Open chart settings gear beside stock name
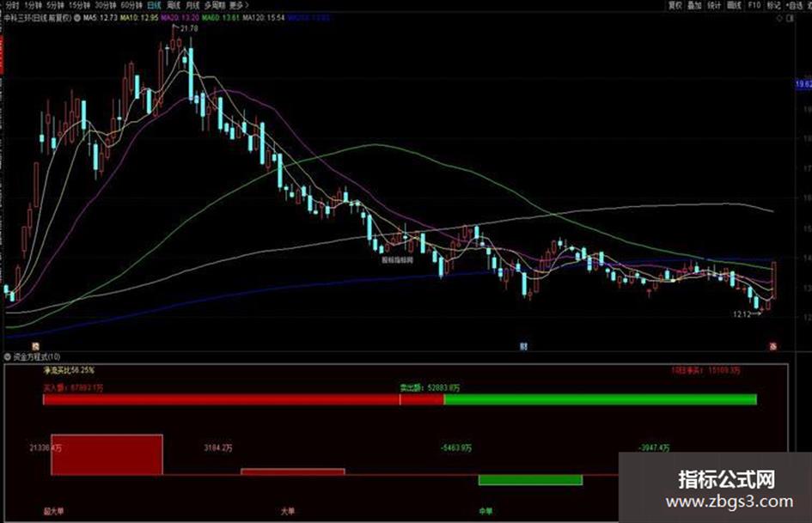The height and width of the screenshot is (523, 812). (x=77, y=18)
